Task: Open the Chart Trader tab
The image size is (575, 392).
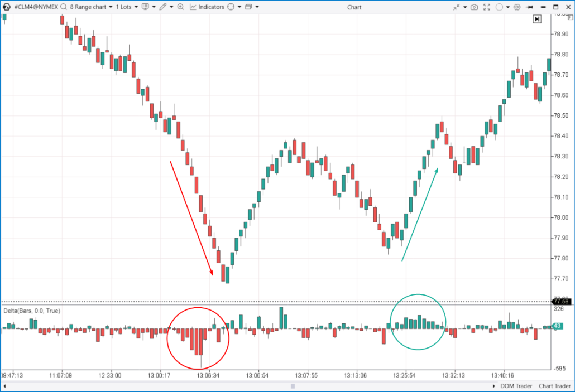Action: point(554,386)
